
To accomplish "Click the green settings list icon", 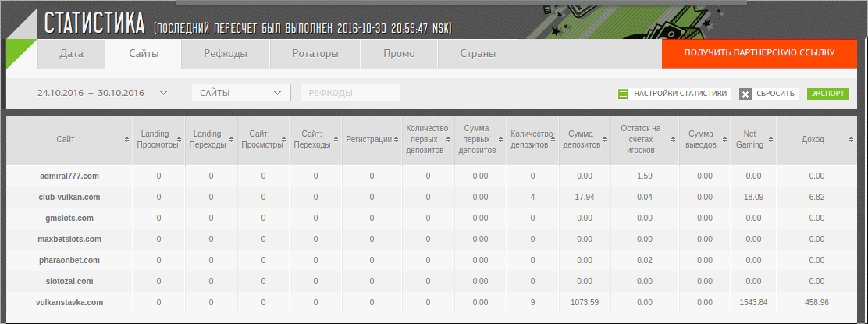I will (624, 94).
